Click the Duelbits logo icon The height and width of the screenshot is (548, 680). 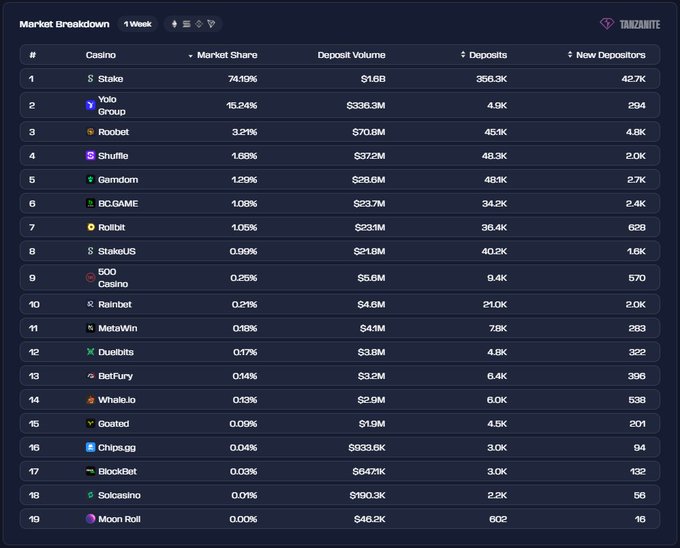90,352
